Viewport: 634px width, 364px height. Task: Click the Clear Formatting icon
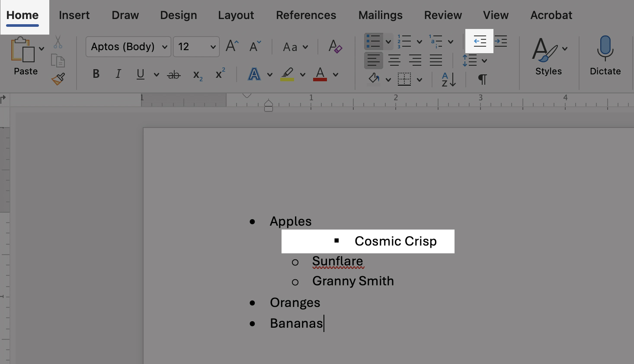(x=335, y=47)
